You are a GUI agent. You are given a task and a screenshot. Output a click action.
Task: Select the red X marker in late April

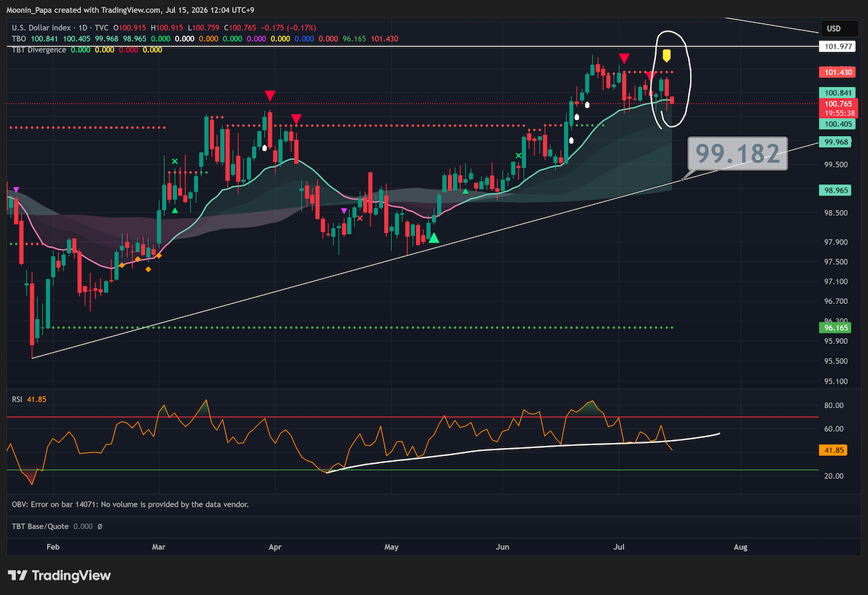click(360, 218)
